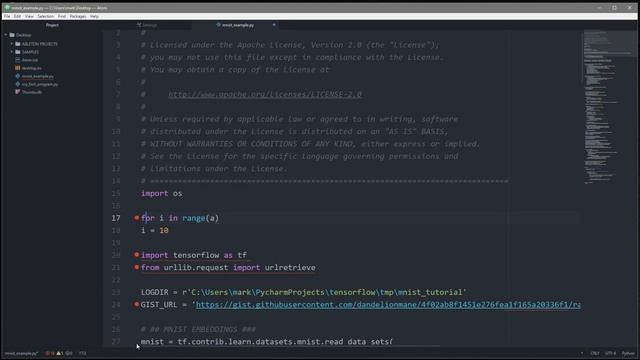
Task: Click the linter error dot on line 17
Action: (137, 218)
